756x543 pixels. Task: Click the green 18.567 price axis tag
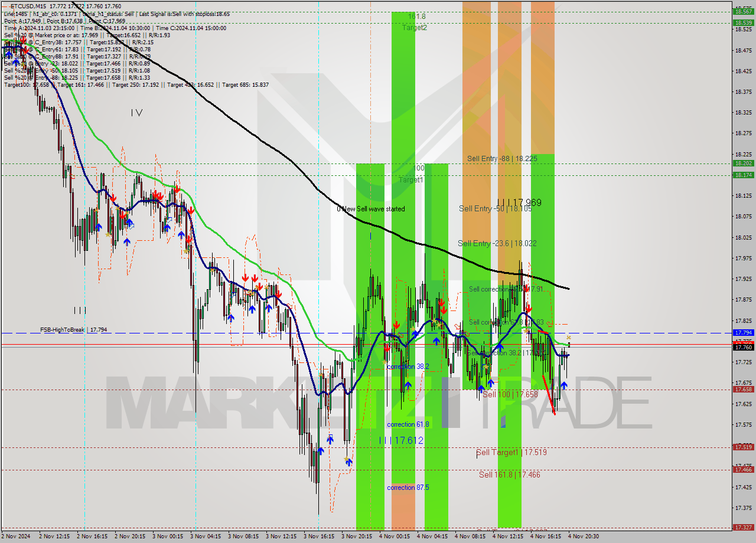pos(742,11)
